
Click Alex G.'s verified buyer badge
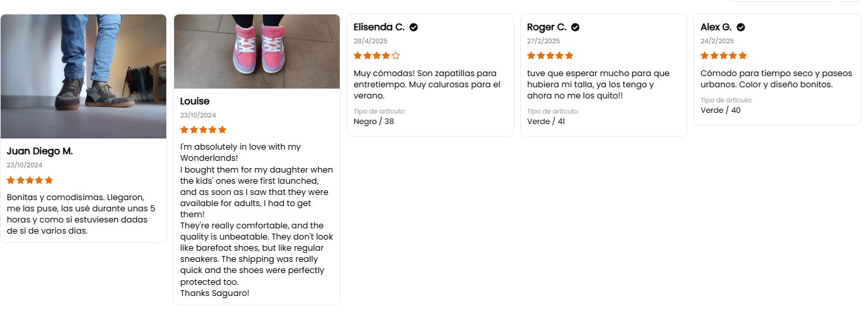pyautogui.click(x=741, y=28)
